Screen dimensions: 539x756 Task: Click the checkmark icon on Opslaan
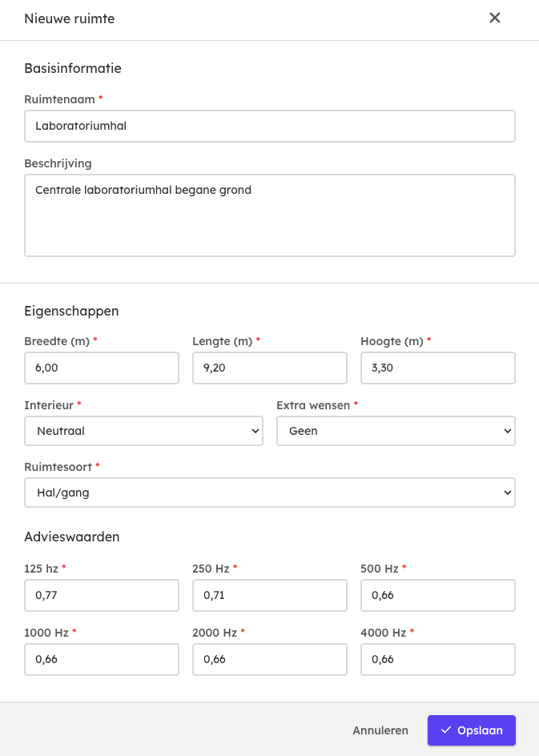446,730
